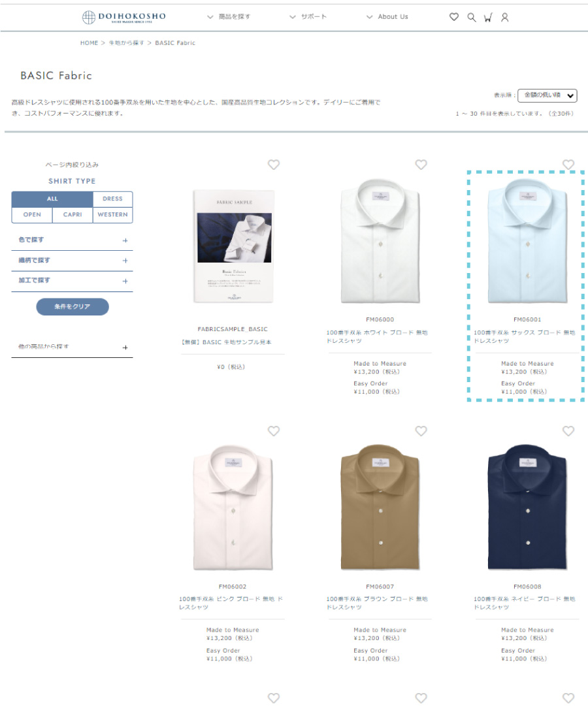Expand the 織柄で探す filter section
This screenshot has width=588, height=710.
tap(72, 261)
